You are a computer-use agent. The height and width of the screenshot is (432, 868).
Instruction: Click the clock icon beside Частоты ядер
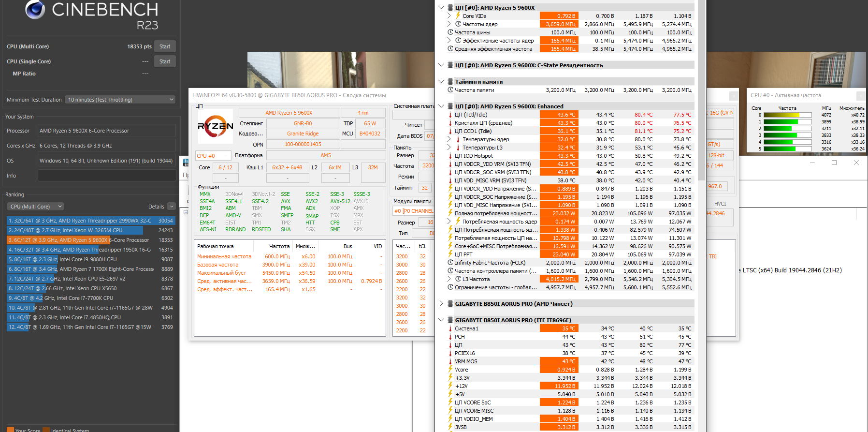(458, 24)
